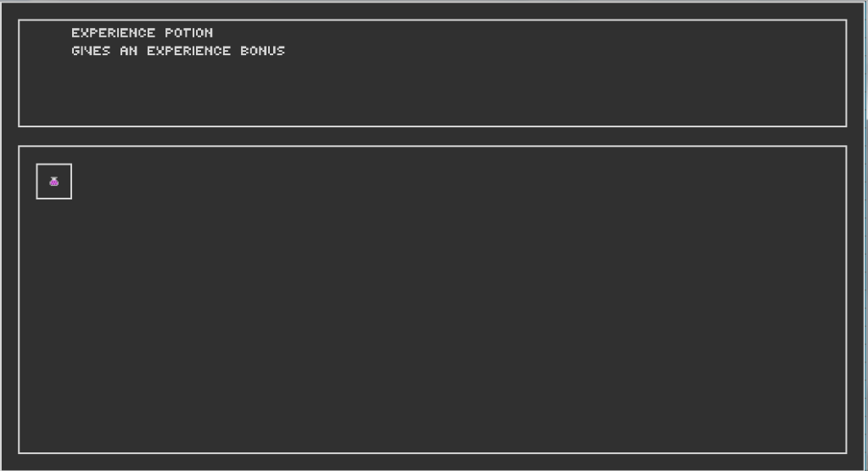Click the selected inventory slot box
Screen dimensions: 868x471
[53, 181]
